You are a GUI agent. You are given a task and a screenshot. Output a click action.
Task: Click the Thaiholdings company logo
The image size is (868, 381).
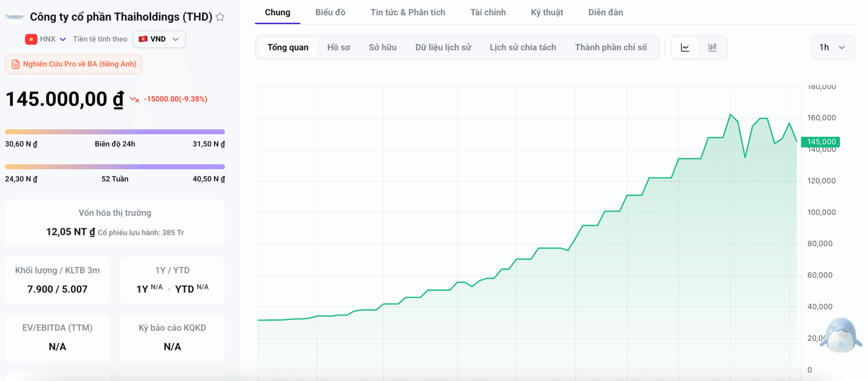pyautogui.click(x=15, y=17)
